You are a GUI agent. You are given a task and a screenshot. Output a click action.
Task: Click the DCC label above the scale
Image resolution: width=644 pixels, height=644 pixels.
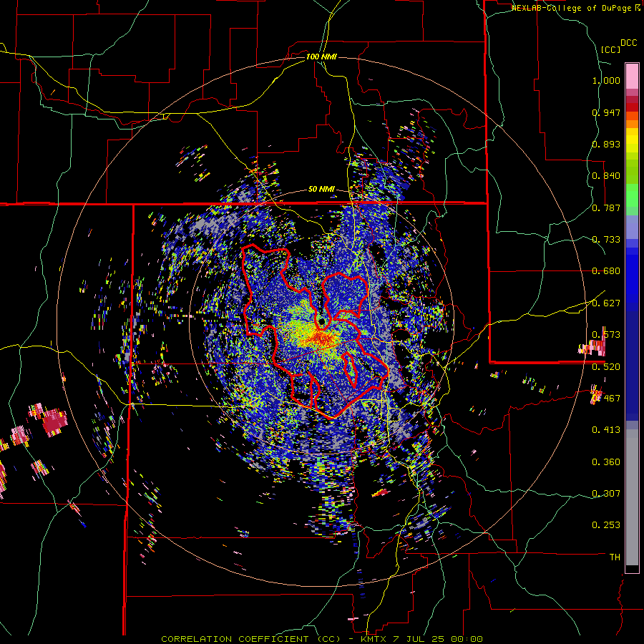(x=628, y=43)
